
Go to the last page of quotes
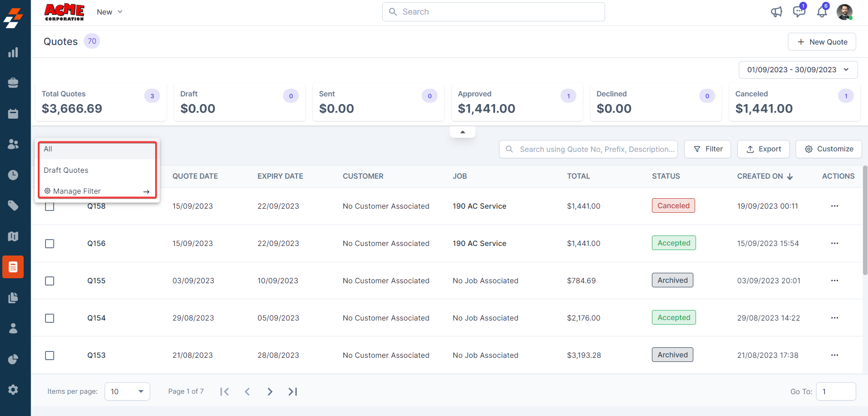point(293,391)
